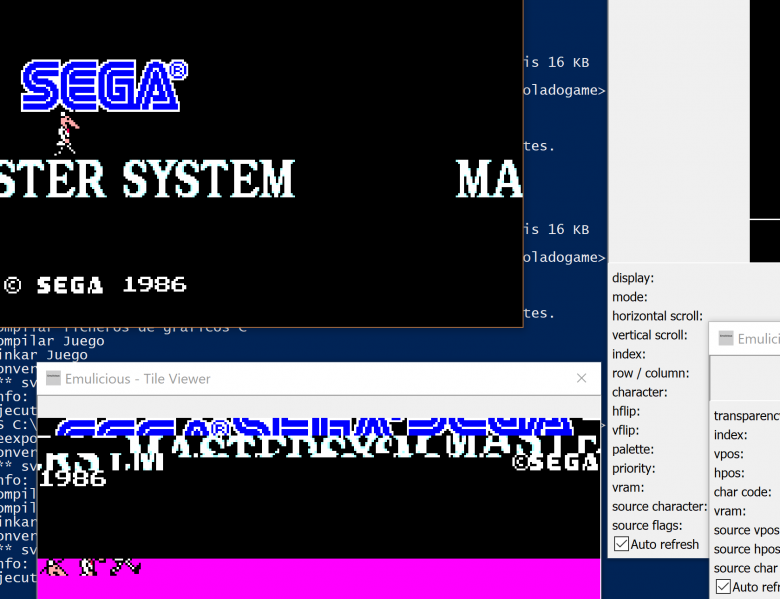Click the first character sprite tile on magenta
Viewport: 780px width, 599px height.
pos(54,568)
